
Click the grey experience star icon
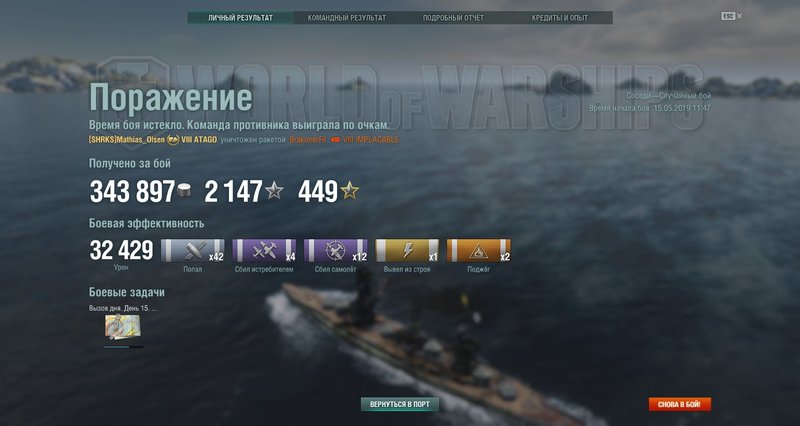pyautogui.click(x=274, y=191)
